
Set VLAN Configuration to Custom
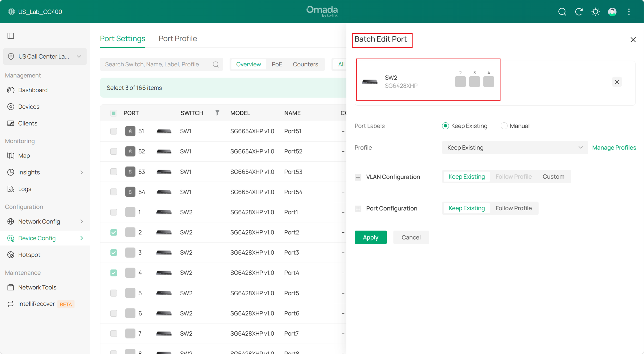(x=553, y=176)
